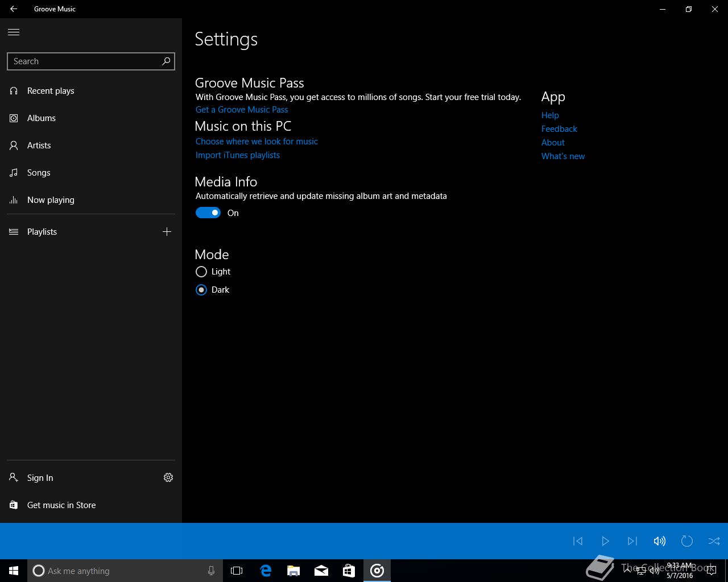Screen dimensions: 728x582
Task: Open Windows Store from taskbar
Action: click(349, 571)
